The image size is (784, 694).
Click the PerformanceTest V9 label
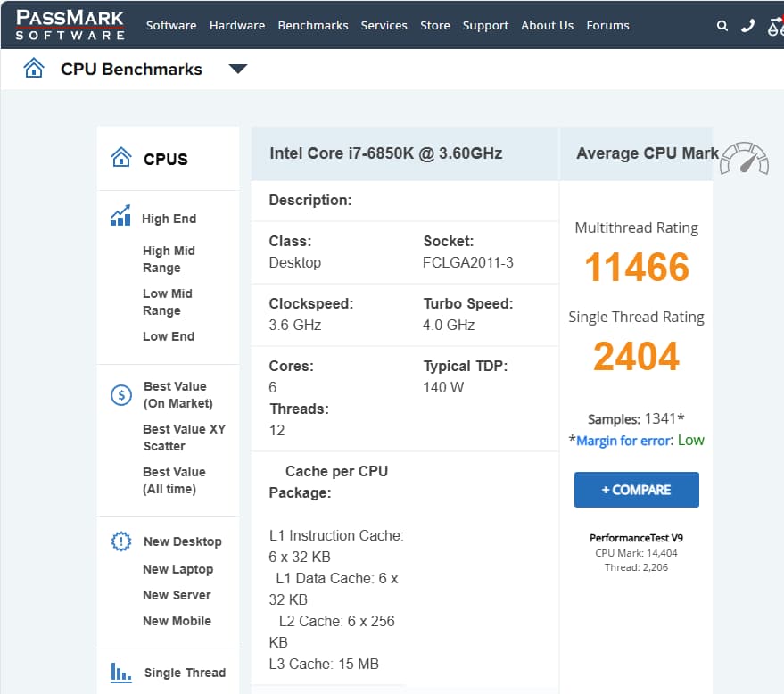(x=636, y=538)
